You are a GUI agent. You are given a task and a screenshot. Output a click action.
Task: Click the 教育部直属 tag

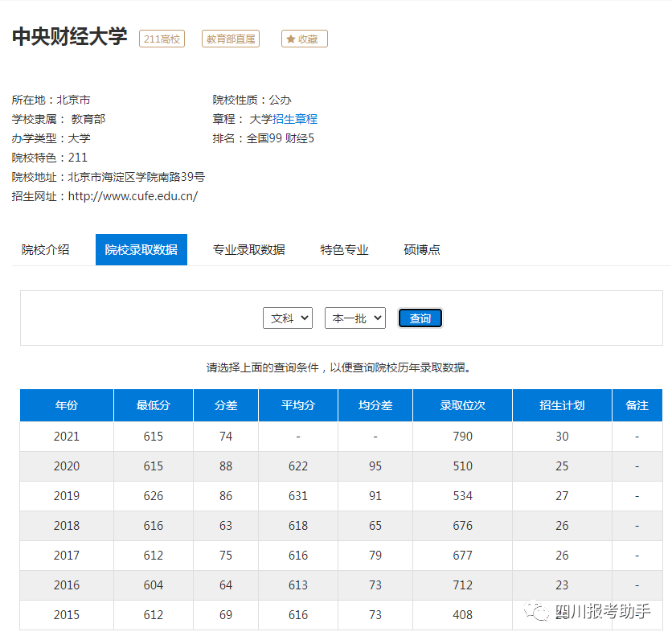231,39
